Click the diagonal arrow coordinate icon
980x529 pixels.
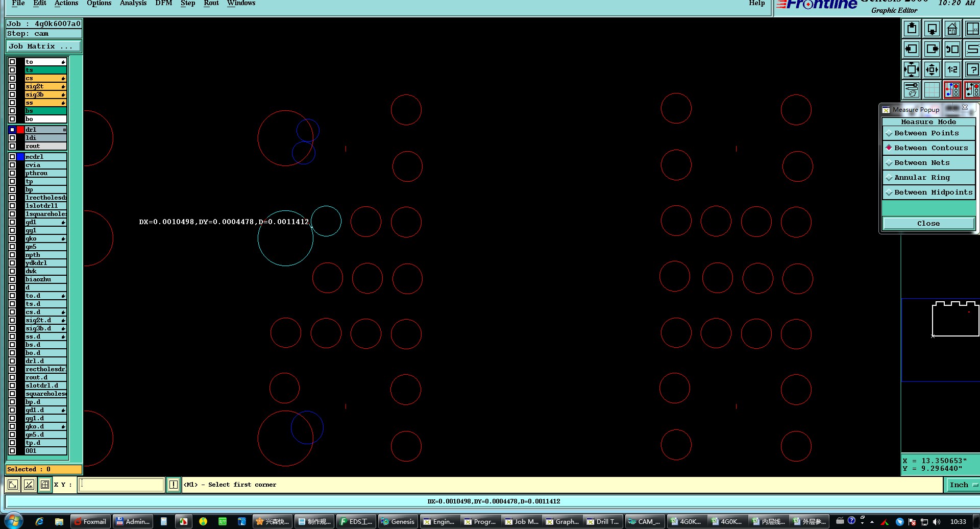click(13, 485)
